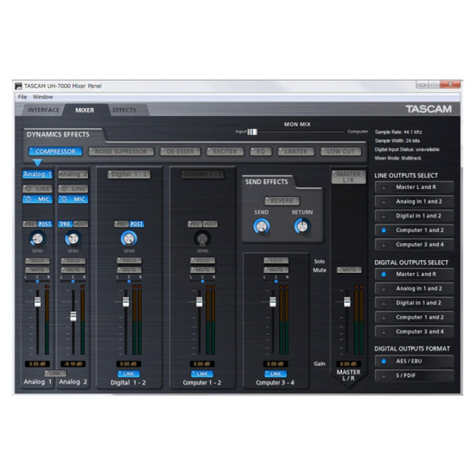
Task: Set Digital 1-2 send to POST
Action: [136, 224]
